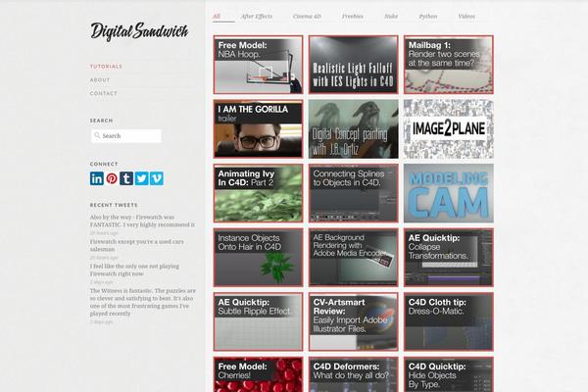Switch to the Python tab
588x392 pixels.
tap(428, 16)
